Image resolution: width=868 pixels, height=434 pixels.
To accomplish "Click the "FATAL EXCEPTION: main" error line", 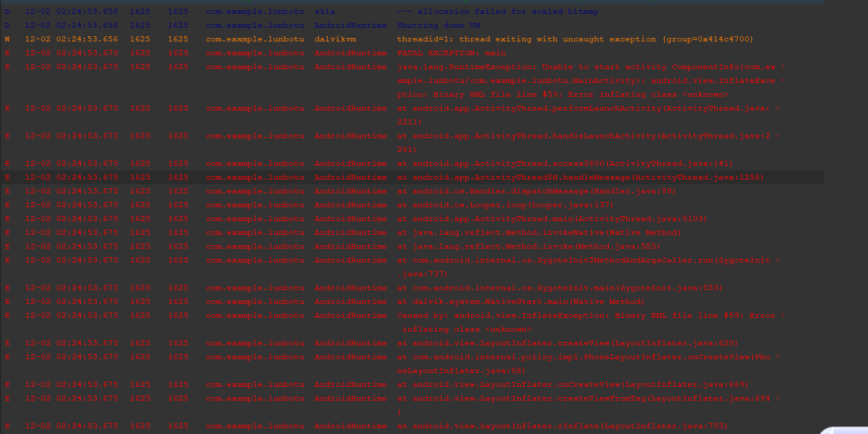I will (x=452, y=53).
